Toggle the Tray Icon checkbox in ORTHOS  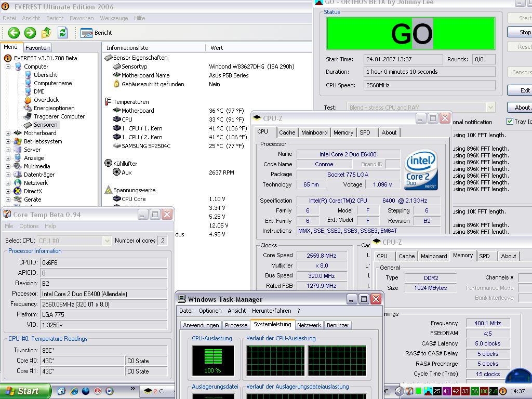pyautogui.click(x=510, y=122)
